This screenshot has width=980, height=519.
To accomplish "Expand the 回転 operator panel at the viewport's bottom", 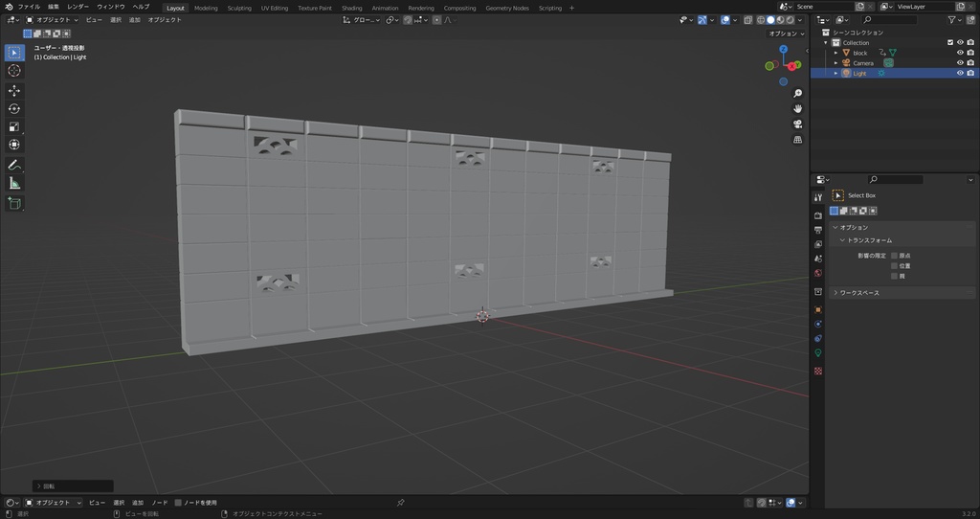I will pos(73,485).
